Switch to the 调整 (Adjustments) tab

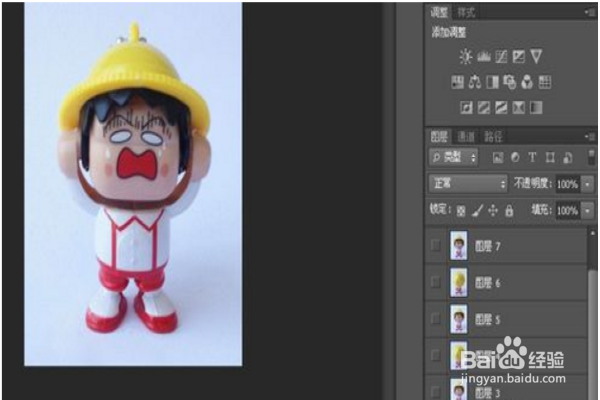click(x=439, y=12)
